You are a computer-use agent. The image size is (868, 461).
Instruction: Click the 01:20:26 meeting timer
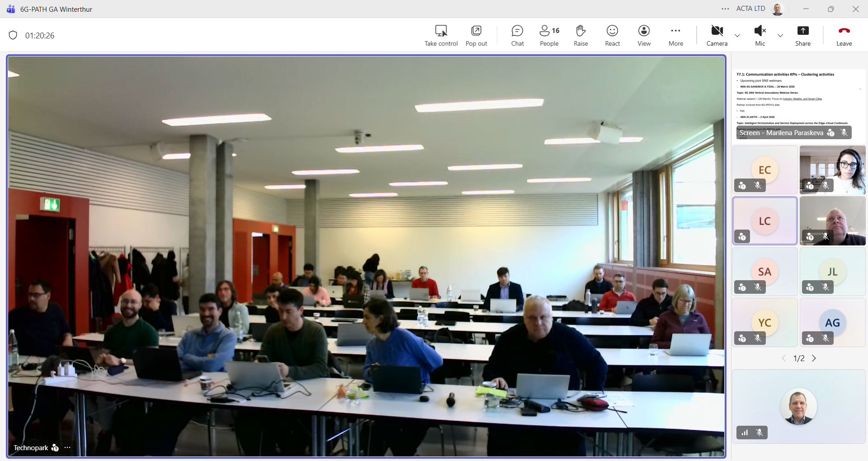click(x=40, y=35)
